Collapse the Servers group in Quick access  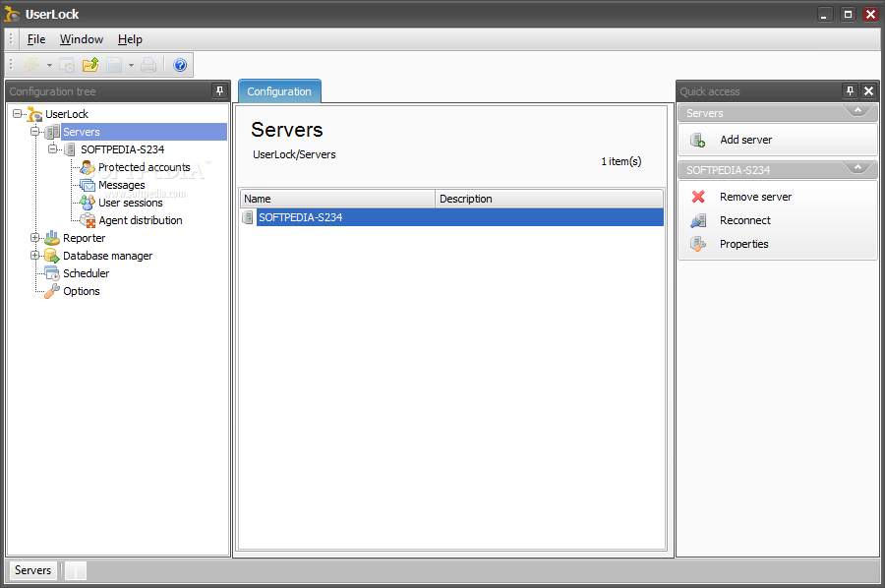pos(857,110)
